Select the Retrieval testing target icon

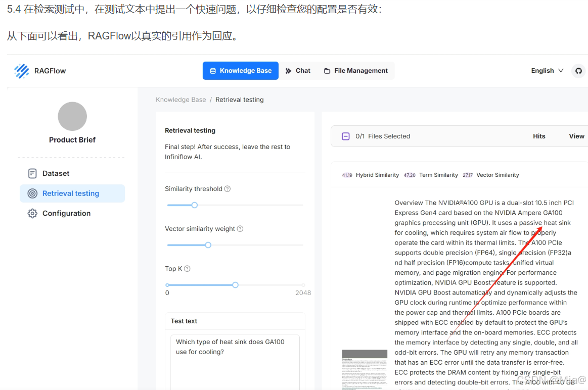pyautogui.click(x=33, y=193)
